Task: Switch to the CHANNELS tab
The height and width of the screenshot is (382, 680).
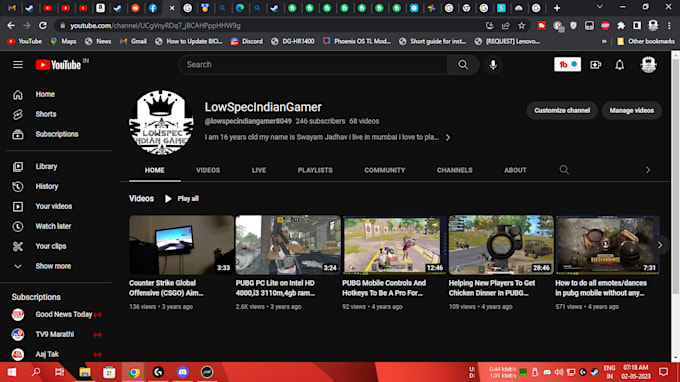Action: tap(454, 170)
